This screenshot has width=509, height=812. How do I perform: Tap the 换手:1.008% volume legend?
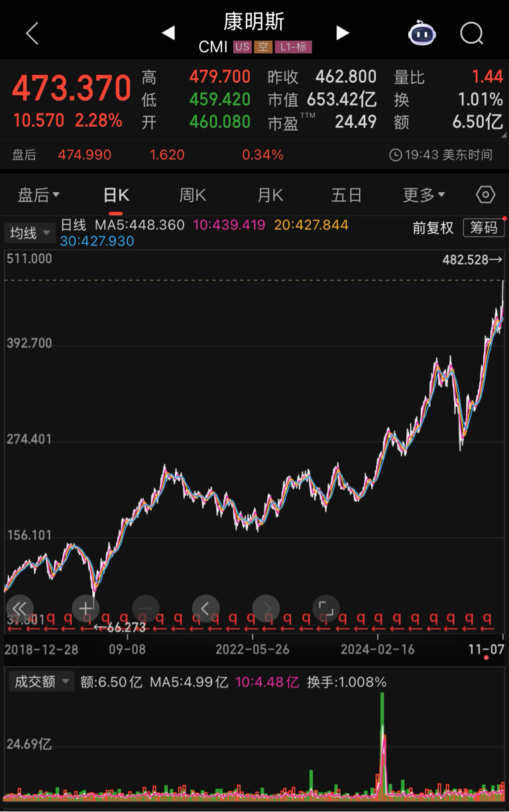[x=347, y=681]
